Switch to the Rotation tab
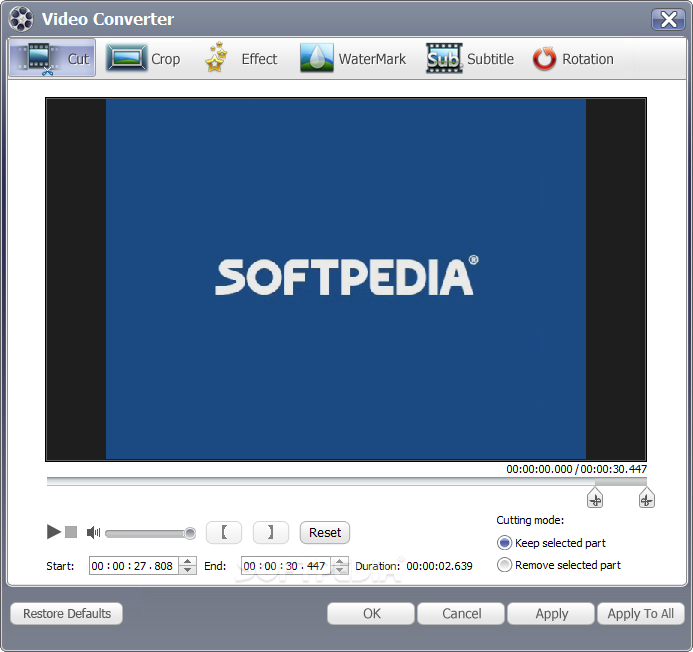 (x=573, y=58)
